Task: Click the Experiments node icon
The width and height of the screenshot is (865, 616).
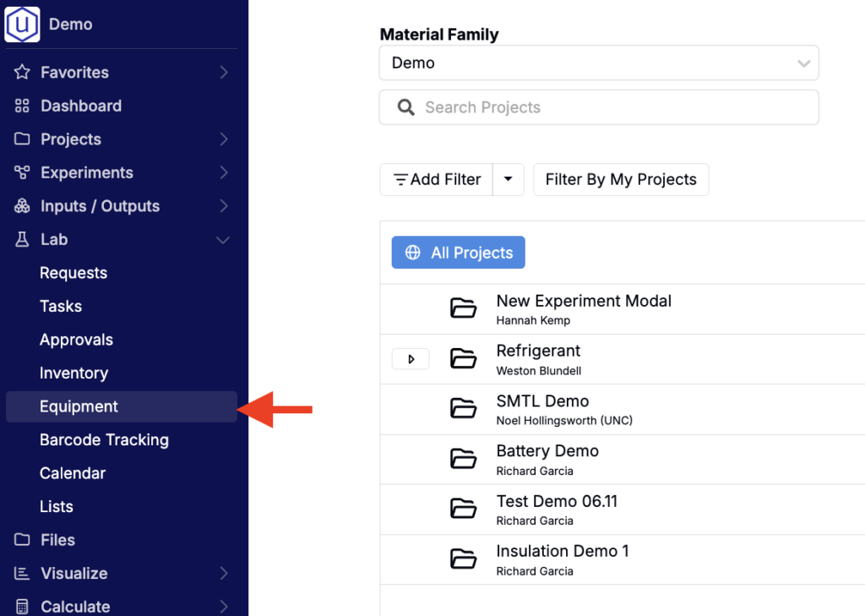Action: [x=22, y=172]
